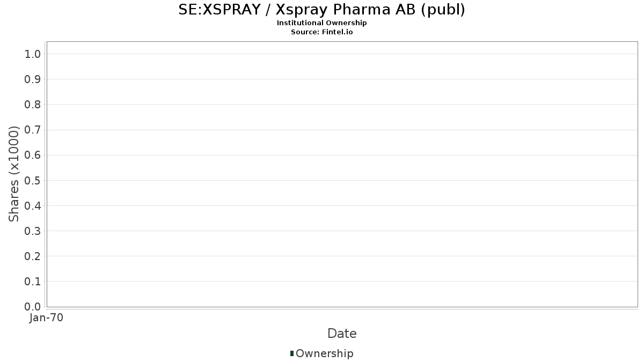Click the 0.9 y-axis tick label

33,79
